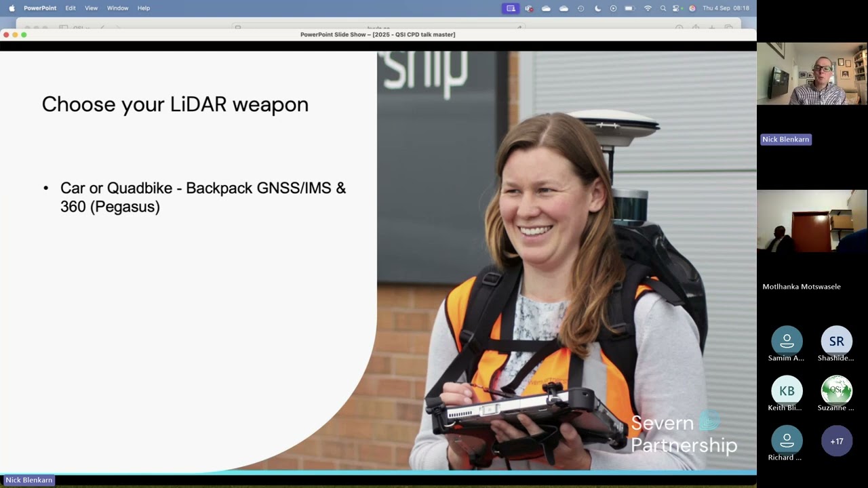Click the first OneDrive cloud icon
This screenshot has height=488, width=868.
pyautogui.click(x=546, y=8)
